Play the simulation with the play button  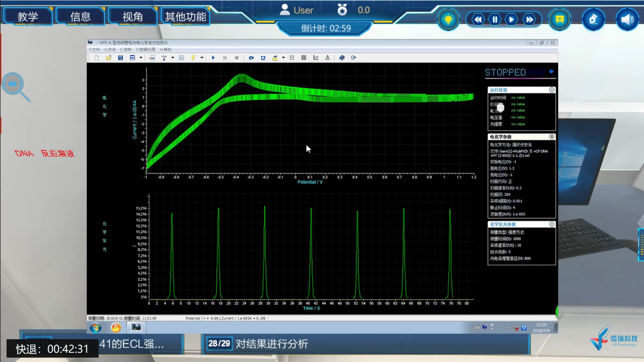pyautogui.click(x=512, y=19)
